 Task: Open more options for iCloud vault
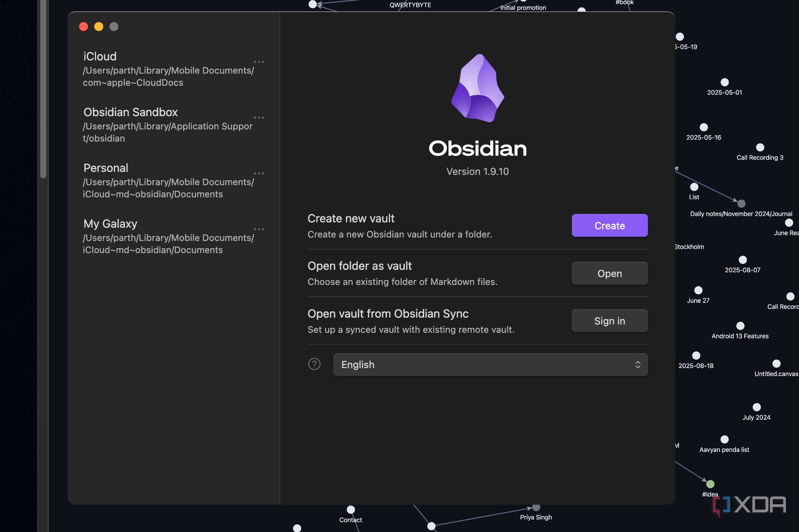point(259,62)
